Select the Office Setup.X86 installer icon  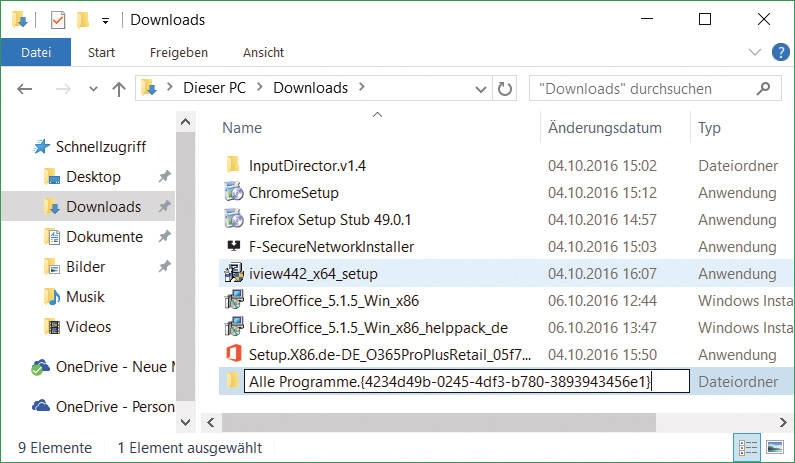233,354
